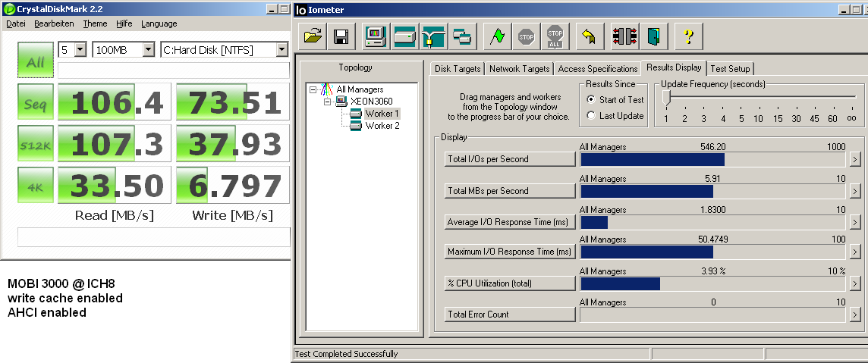Save test configuration with floppy disk icon
Viewport: 868px width, 363px height.
(x=341, y=37)
